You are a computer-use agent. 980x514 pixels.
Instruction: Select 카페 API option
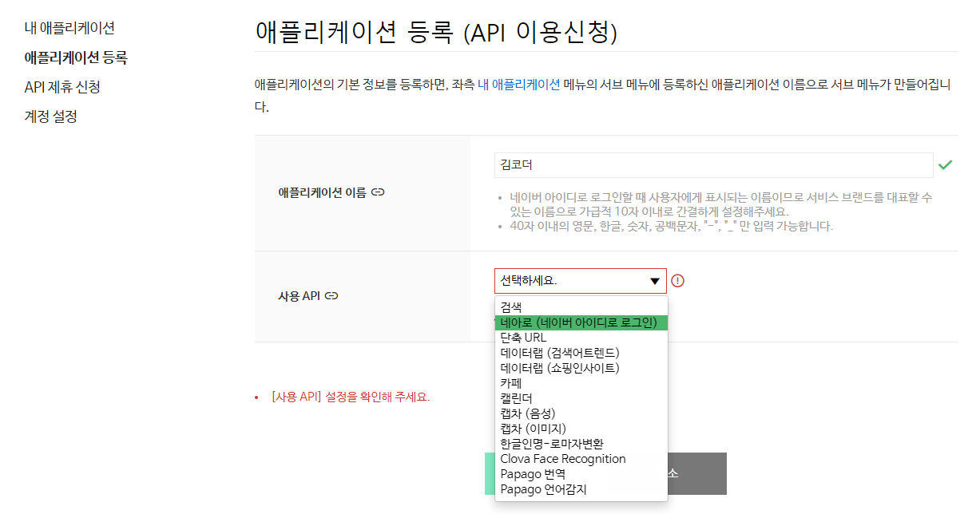click(x=581, y=383)
